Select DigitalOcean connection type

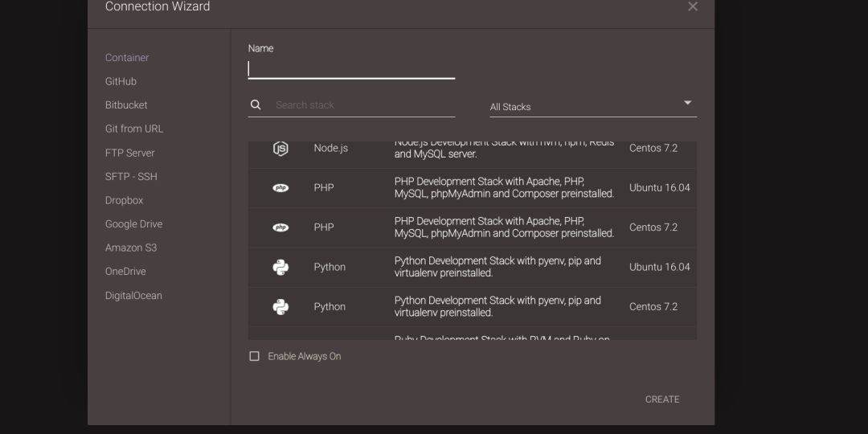133,296
